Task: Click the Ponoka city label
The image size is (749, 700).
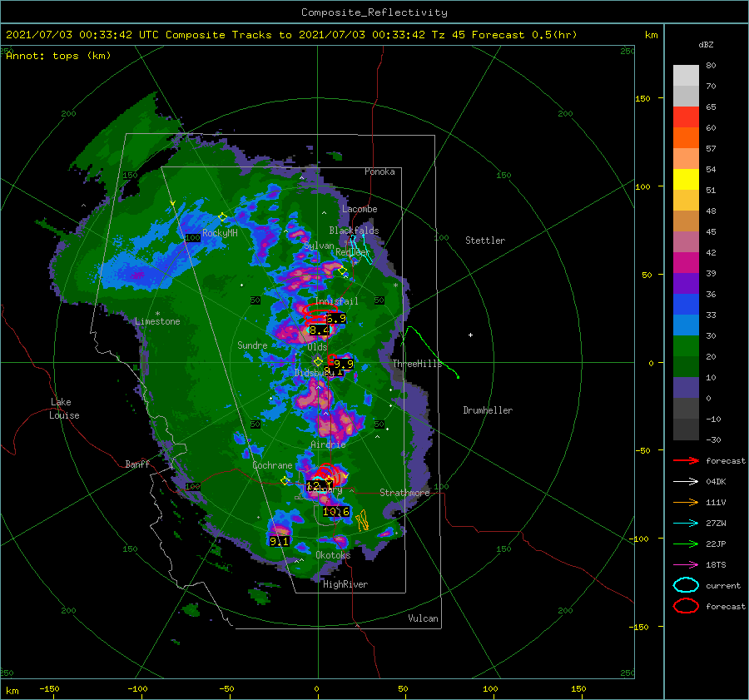Action: coord(379,171)
